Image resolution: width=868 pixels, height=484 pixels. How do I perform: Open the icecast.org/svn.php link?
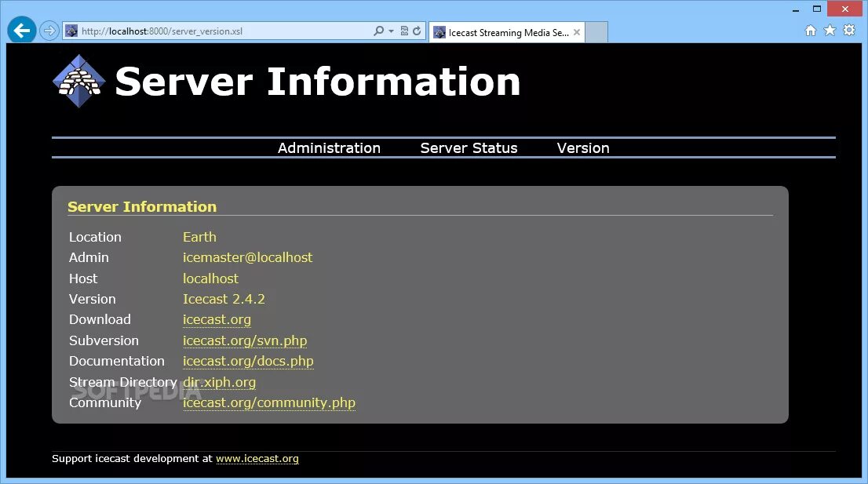[245, 340]
